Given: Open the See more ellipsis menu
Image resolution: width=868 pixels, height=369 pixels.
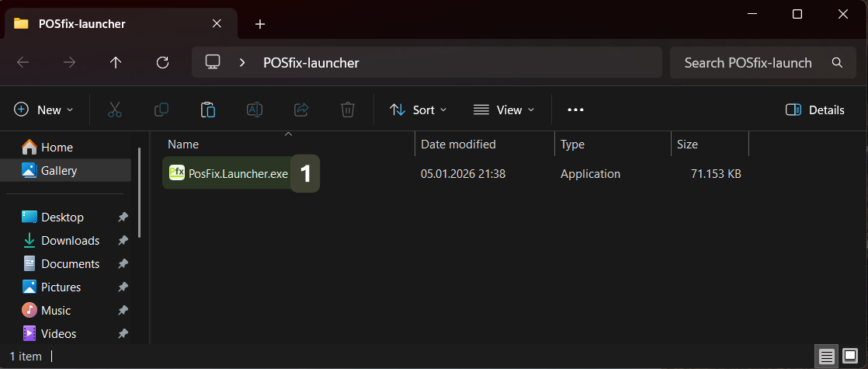Looking at the screenshot, I should 575,110.
